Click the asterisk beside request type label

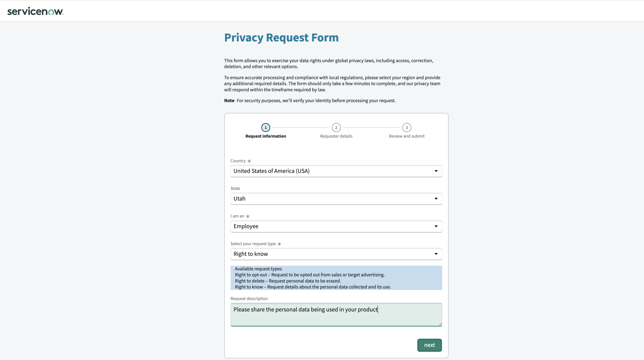click(279, 244)
